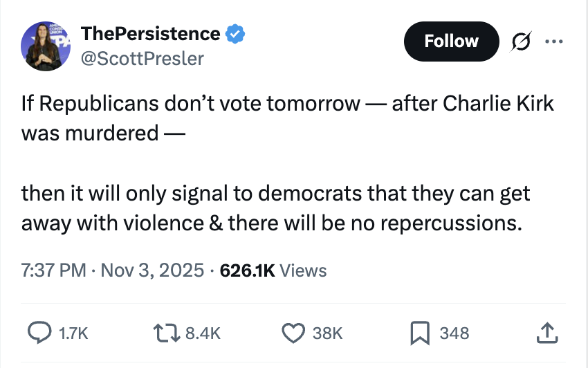Click the 38K likes count

(328, 333)
